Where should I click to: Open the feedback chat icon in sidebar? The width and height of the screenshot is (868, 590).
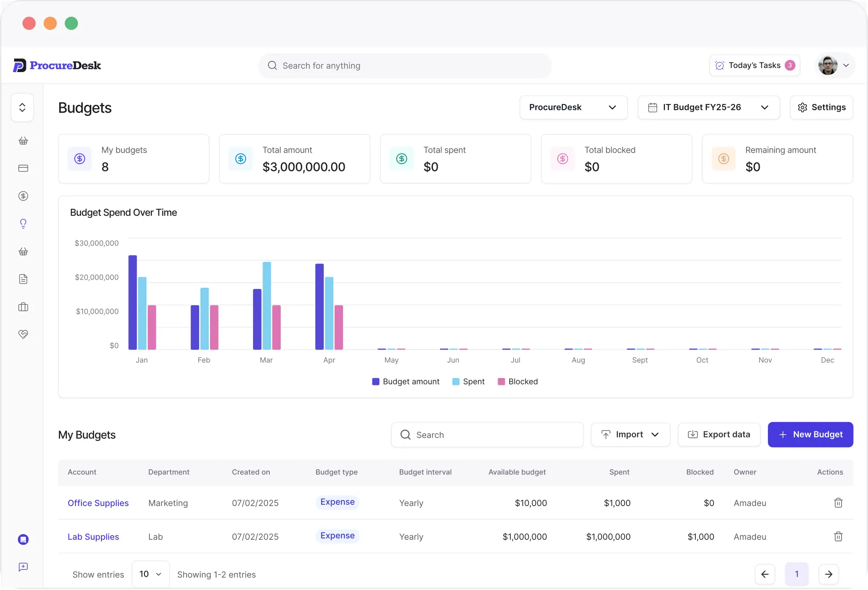[23, 567]
